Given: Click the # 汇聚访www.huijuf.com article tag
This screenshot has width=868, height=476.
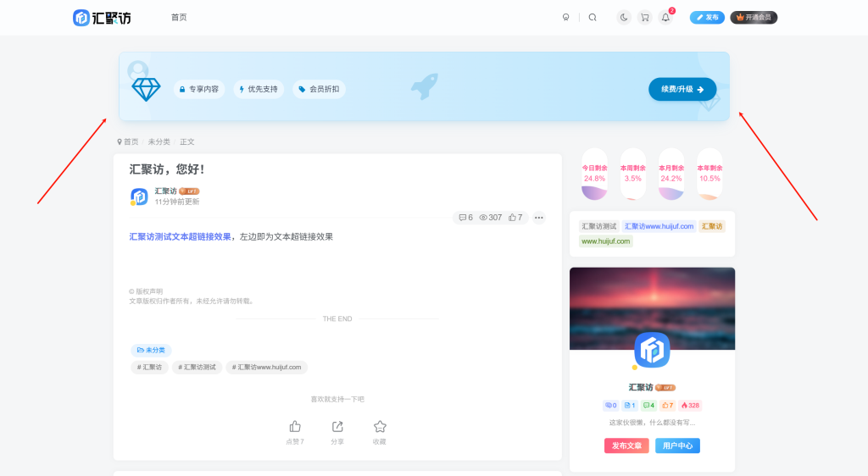Looking at the screenshot, I should [x=267, y=367].
